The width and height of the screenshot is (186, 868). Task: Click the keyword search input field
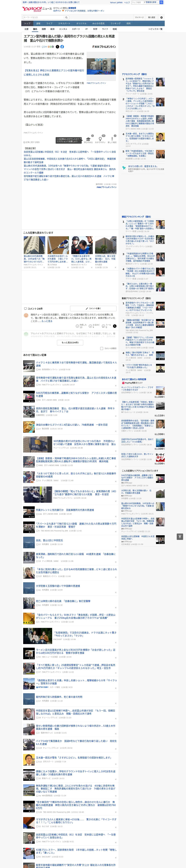(x=43, y=18)
